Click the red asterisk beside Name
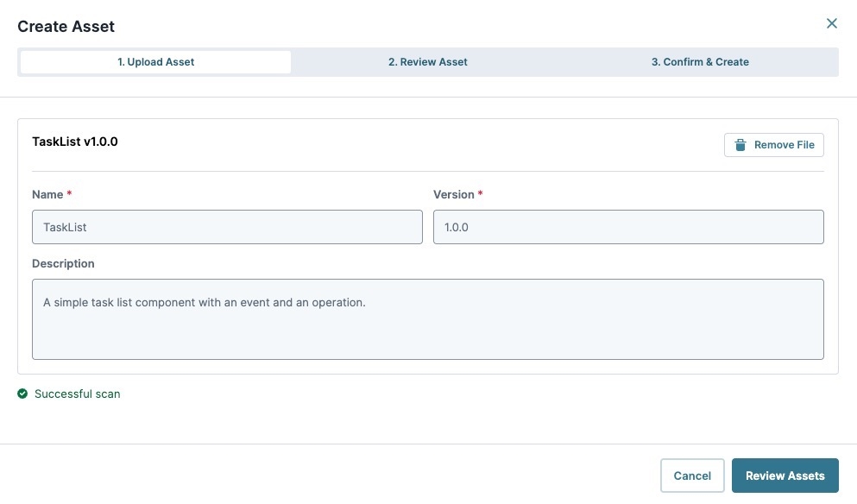The width and height of the screenshot is (857, 504). (69, 194)
